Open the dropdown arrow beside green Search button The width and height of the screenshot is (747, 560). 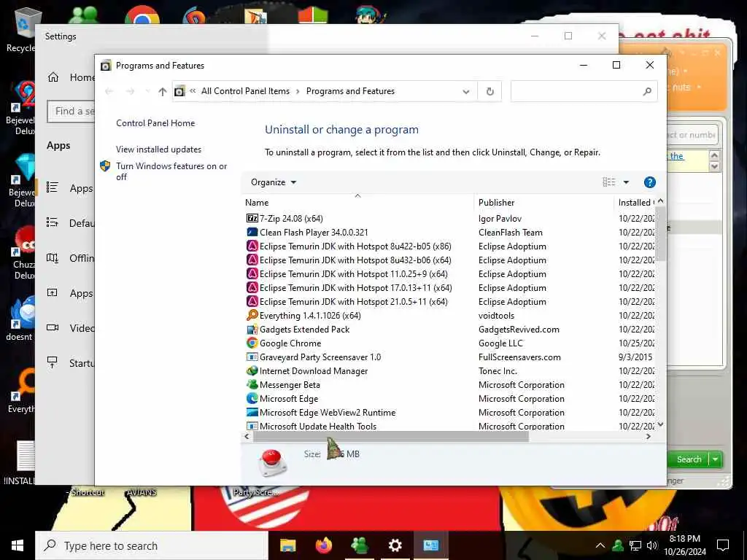click(x=716, y=459)
